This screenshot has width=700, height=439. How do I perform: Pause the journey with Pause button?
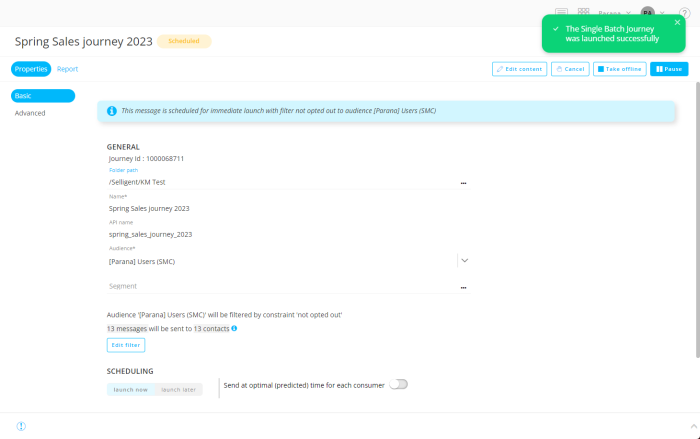669,69
